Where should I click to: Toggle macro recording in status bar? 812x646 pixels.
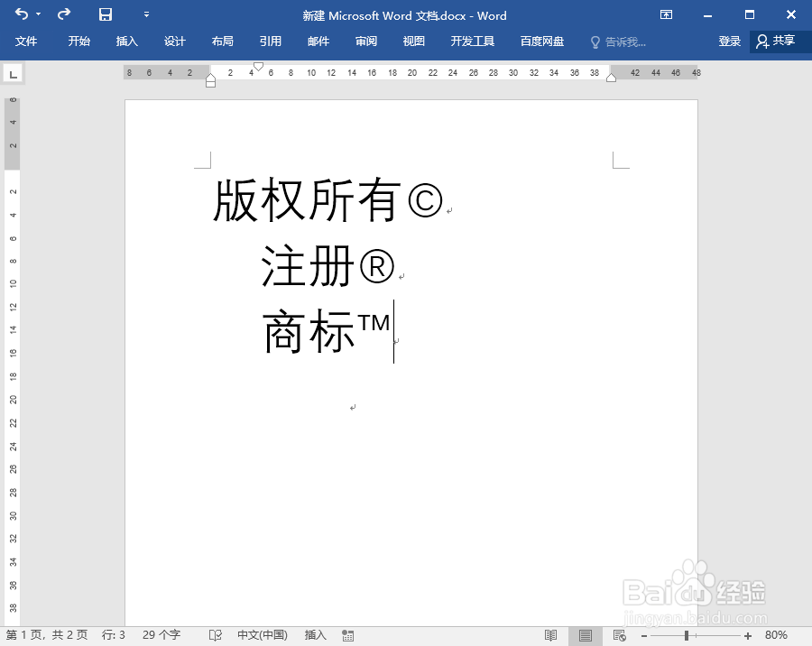pyautogui.click(x=348, y=634)
